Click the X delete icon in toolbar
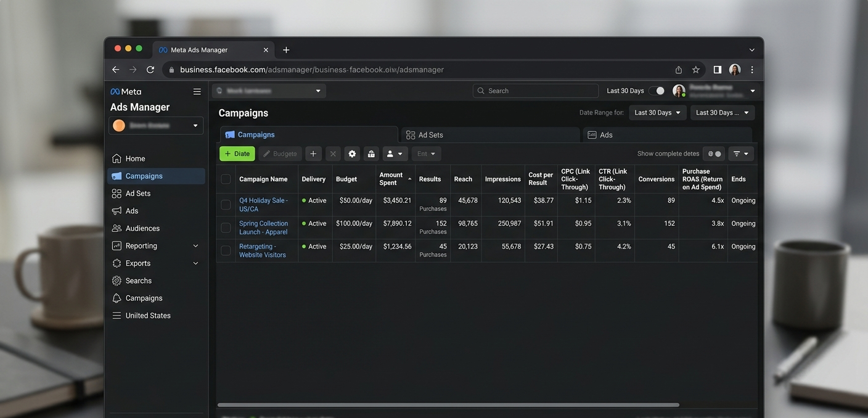Viewport: 868px width, 418px height. [x=332, y=154]
